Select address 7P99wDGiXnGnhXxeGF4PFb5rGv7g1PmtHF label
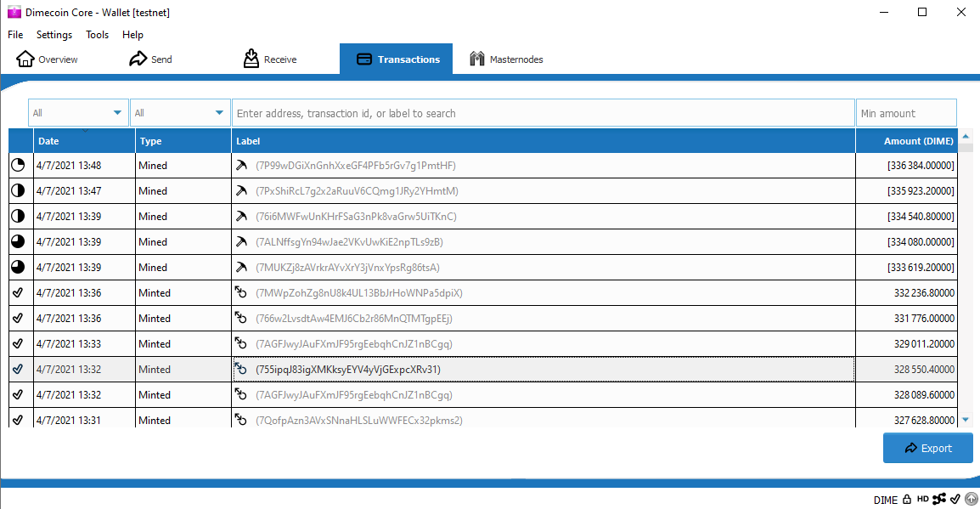The image size is (980, 509). tap(356, 166)
